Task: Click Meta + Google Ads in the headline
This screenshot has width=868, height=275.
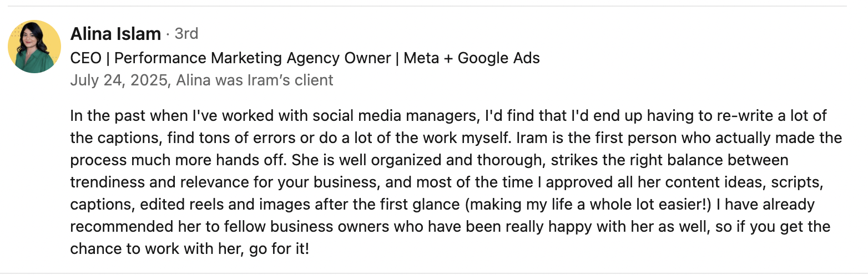Action: click(x=472, y=58)
